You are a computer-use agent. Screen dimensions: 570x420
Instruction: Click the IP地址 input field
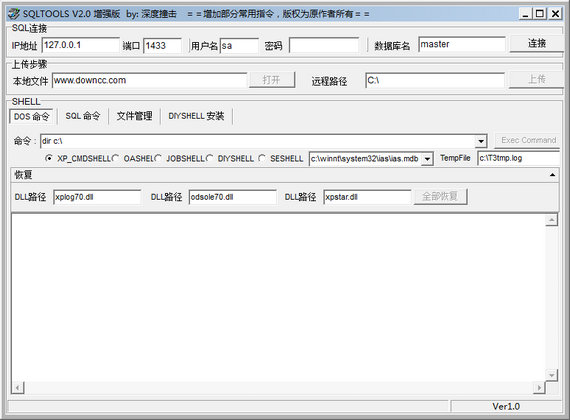click(81, 45)
